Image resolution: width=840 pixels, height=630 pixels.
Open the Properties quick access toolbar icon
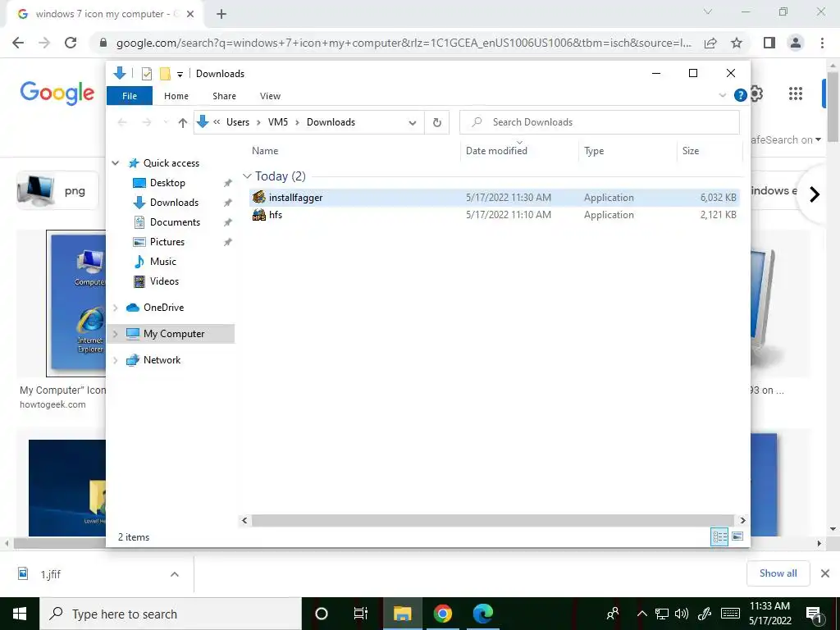point(146,73)
